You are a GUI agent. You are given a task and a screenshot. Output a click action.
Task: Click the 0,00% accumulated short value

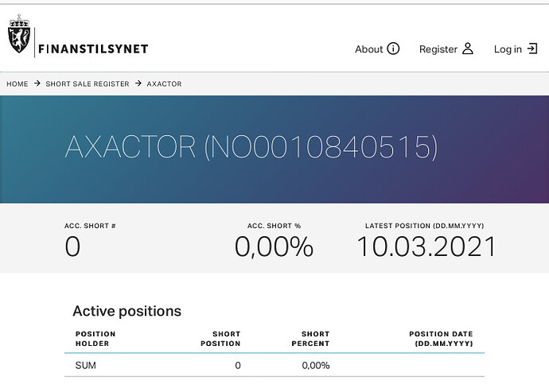[x=274, y=247]
